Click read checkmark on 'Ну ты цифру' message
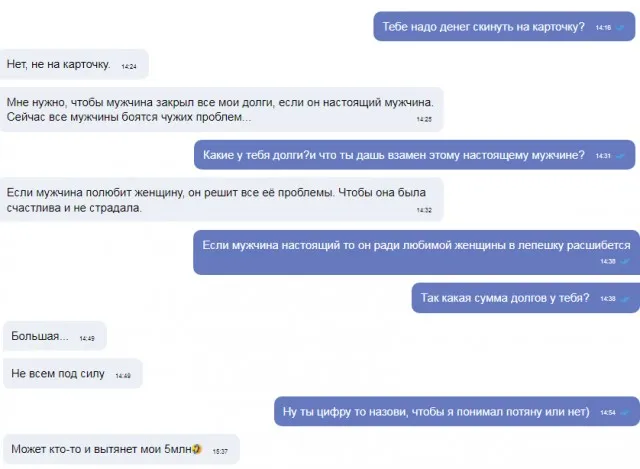This screenshot has width=640, height=469. pyautogui.click(x=625, y=413)
